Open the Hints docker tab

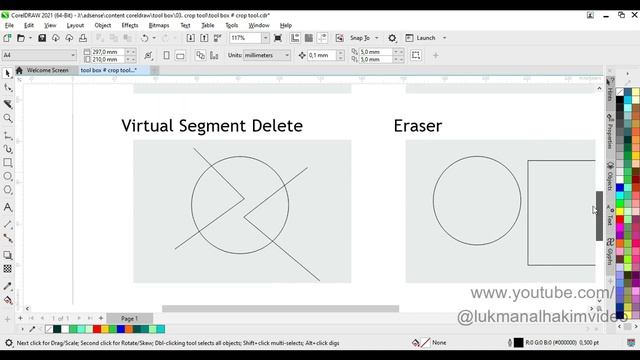coord(610,91)
